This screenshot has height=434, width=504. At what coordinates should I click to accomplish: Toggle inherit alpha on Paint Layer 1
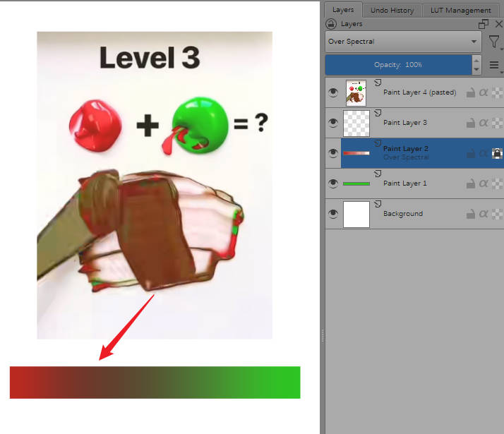point(484,183)
